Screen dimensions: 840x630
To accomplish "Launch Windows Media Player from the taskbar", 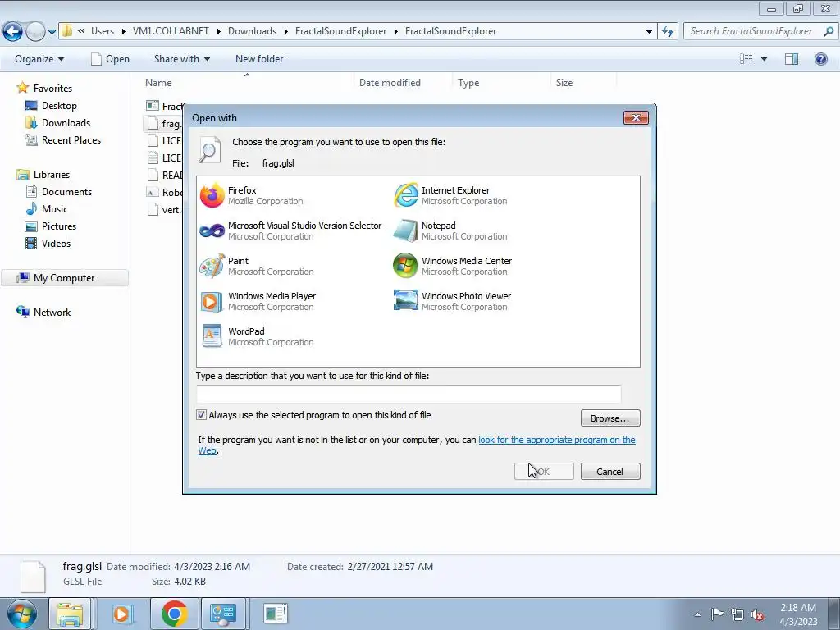I will (x=121, y=614).
